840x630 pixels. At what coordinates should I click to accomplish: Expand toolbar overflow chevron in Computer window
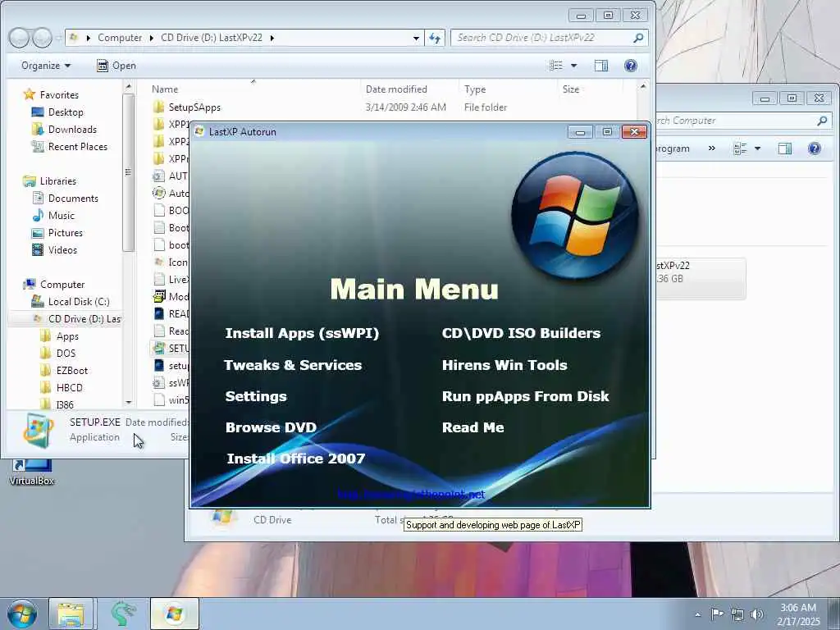[x=711, y=148]
